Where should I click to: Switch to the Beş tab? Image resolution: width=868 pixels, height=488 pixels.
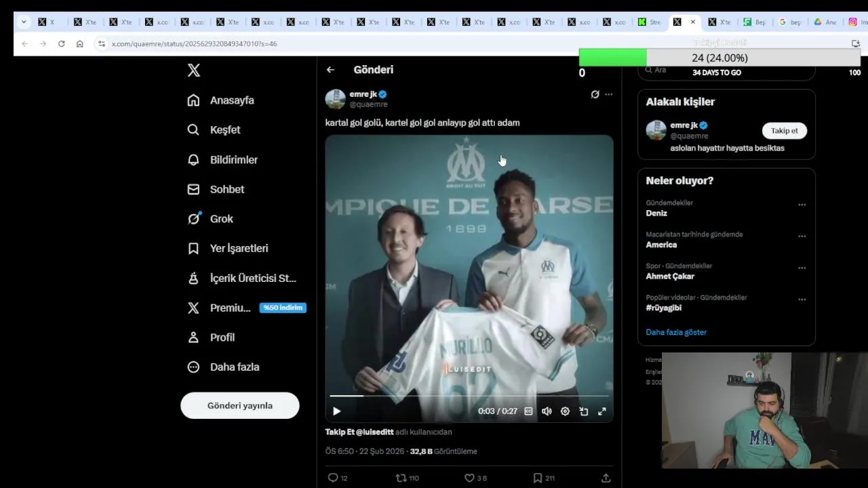[x=754, y=22]
